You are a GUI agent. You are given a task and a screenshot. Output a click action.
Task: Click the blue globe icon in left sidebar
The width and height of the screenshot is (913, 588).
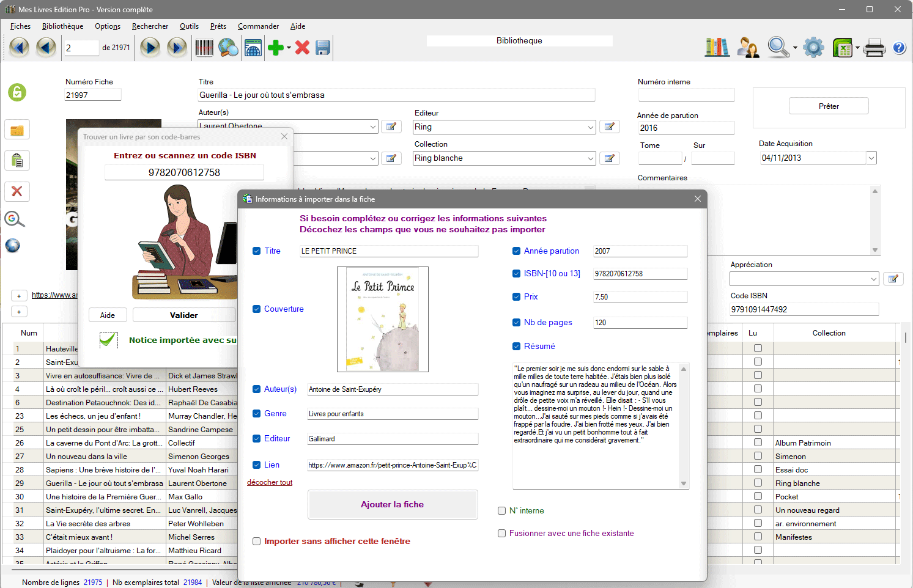[13, 245]
